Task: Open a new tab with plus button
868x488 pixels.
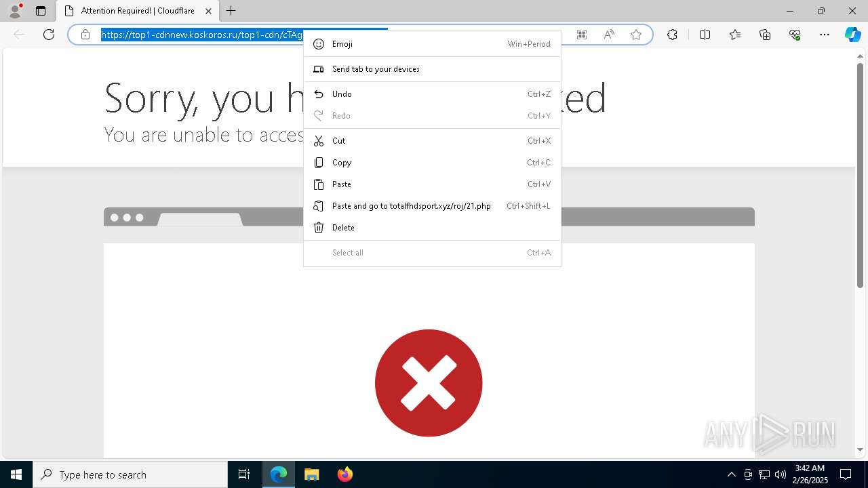Action: tap(231, 11)
